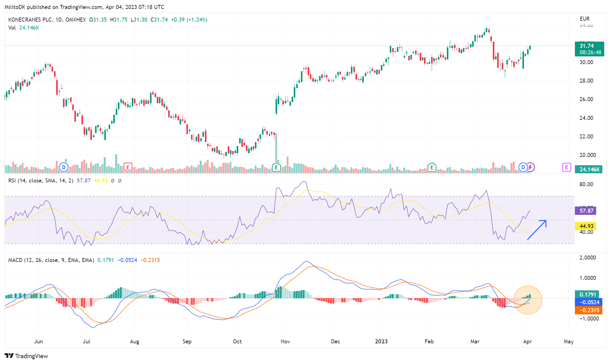Screen dimensions: 611x364
Task: Click the Nov label on time axis
Action: (285, 342)
